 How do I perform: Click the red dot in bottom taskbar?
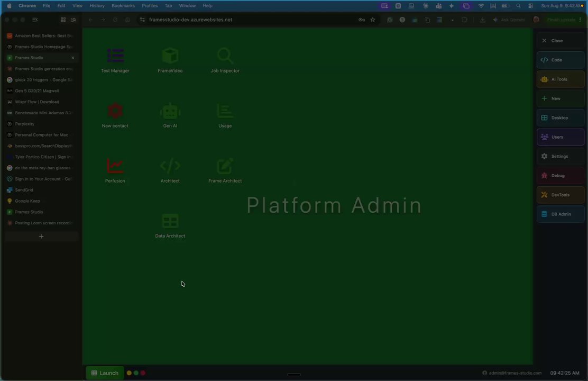[x=143, y=373]
